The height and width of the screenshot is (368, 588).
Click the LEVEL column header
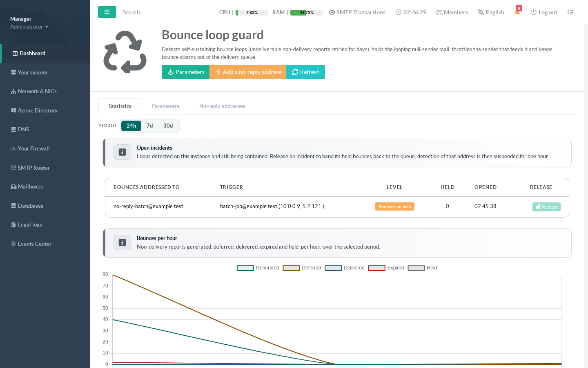click(394, 187)
